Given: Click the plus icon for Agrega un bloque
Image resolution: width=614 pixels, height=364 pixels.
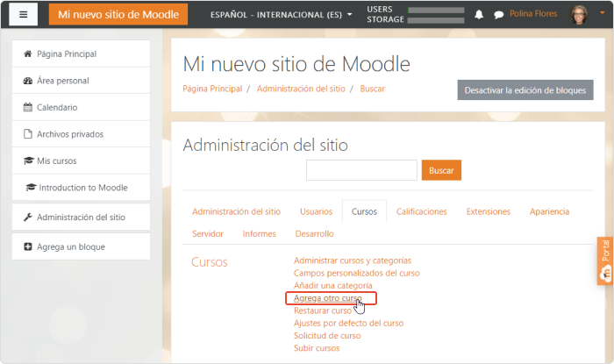Looking at the screenshot, I should click(x=27, y=247).
